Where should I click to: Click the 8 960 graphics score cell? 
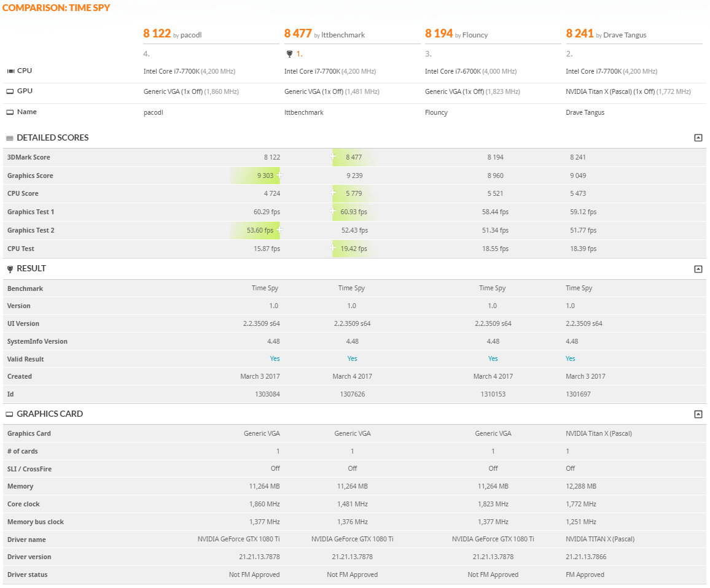tap(496, 176)
